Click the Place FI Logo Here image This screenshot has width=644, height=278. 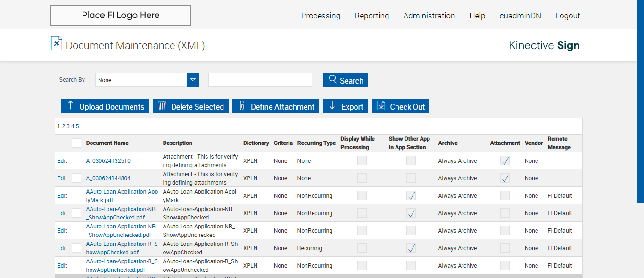point(121,15)
